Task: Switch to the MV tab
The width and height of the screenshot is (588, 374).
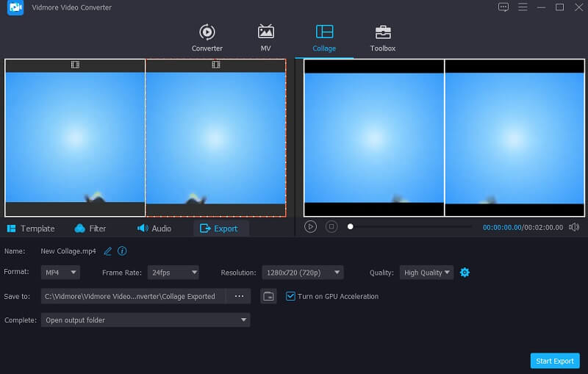Action: tap(265, 38)
